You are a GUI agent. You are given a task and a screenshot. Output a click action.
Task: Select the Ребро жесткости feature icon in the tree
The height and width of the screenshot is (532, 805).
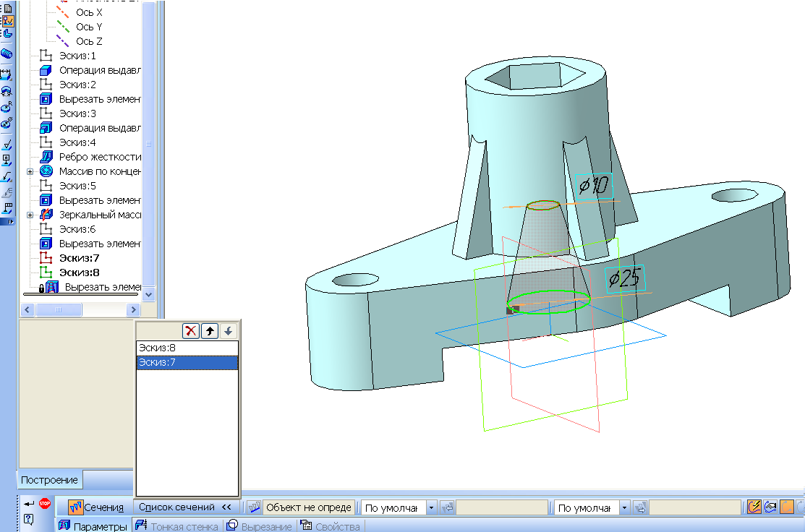click(46, 157)
